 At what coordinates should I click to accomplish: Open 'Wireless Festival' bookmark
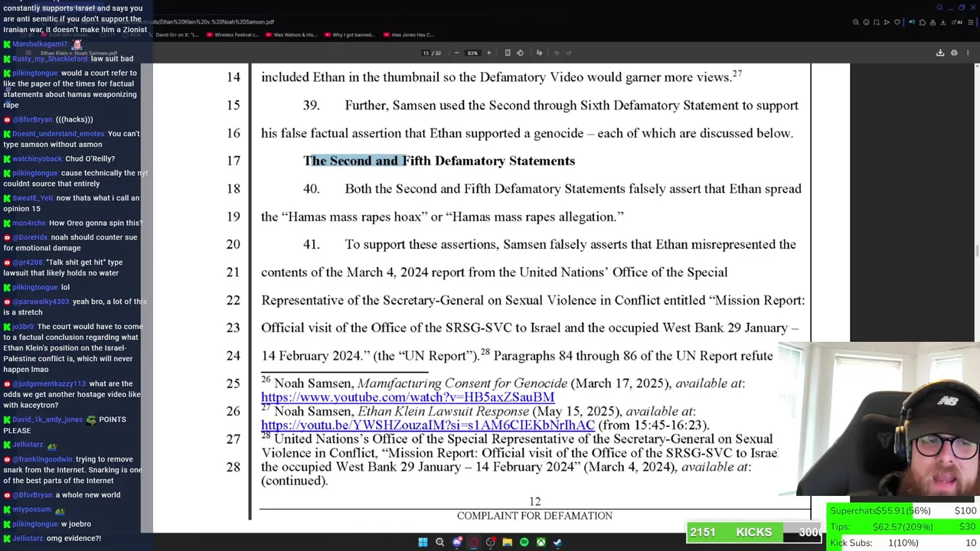(233, 34)
